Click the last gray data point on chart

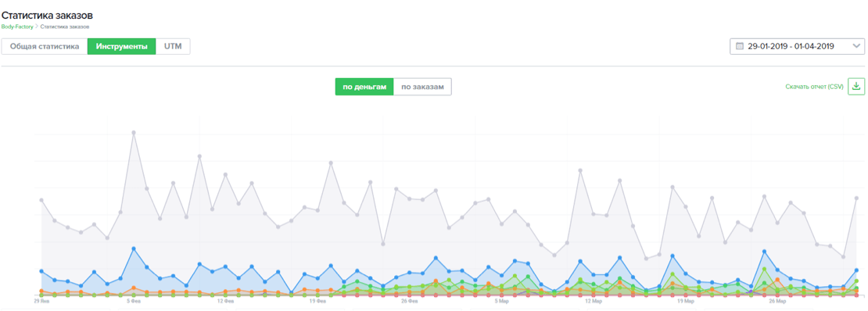click(856, 198)
